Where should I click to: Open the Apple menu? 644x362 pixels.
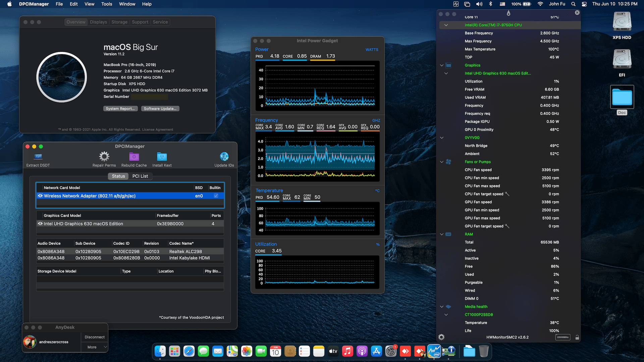[9, 4]
